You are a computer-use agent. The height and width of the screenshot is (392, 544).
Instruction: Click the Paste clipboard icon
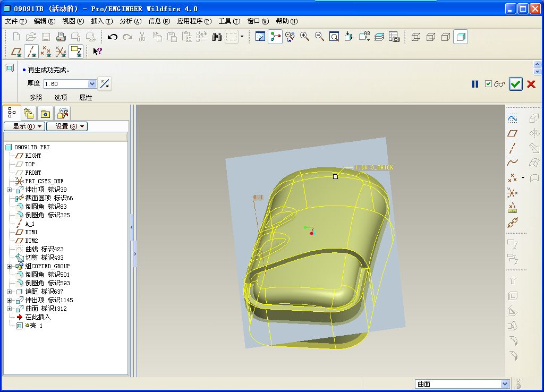pos(172,37)
